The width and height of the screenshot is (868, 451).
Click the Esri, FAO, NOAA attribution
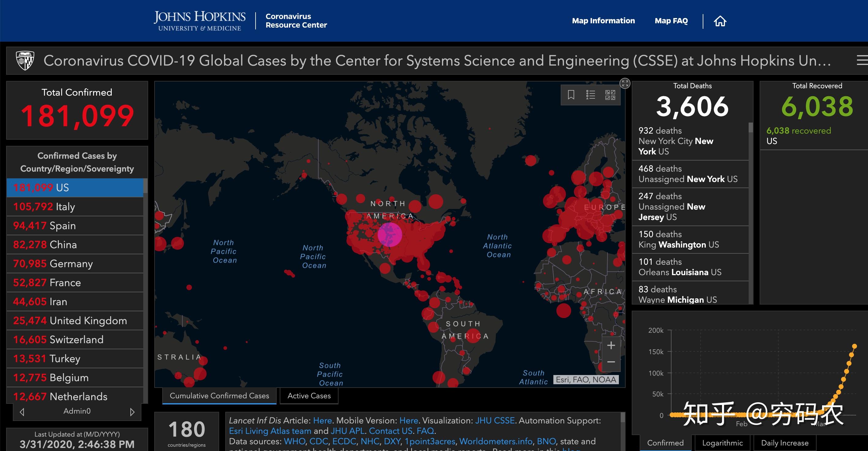[x=586, y=380]
